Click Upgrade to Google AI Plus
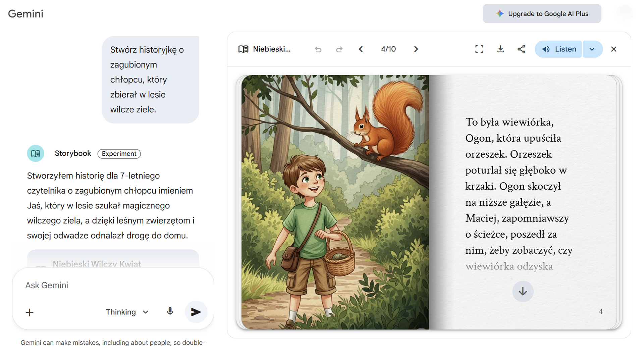Image resolution: width=644 pixels, height=348 pixels. pos(542,14)
